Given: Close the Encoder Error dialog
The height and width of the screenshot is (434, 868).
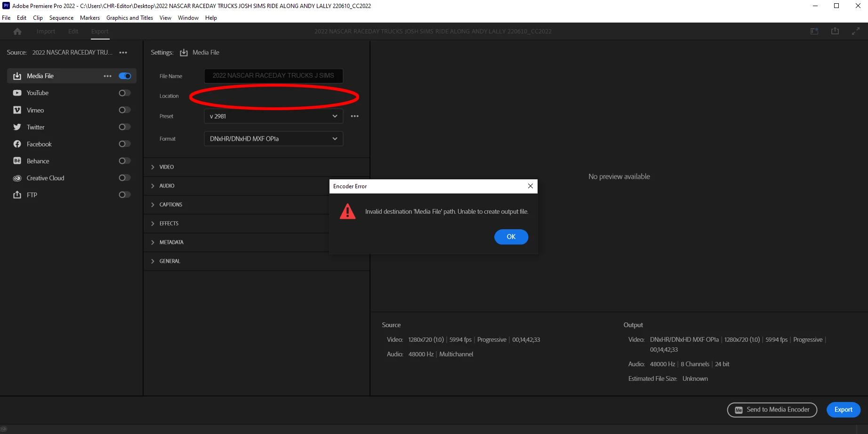Looking at the screenshot, I should (x=530, y=186).
